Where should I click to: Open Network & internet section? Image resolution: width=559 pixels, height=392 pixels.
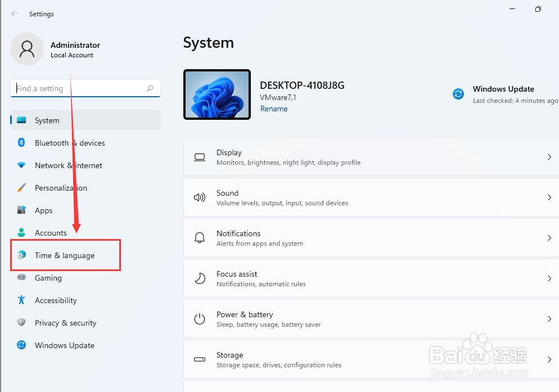85,165
